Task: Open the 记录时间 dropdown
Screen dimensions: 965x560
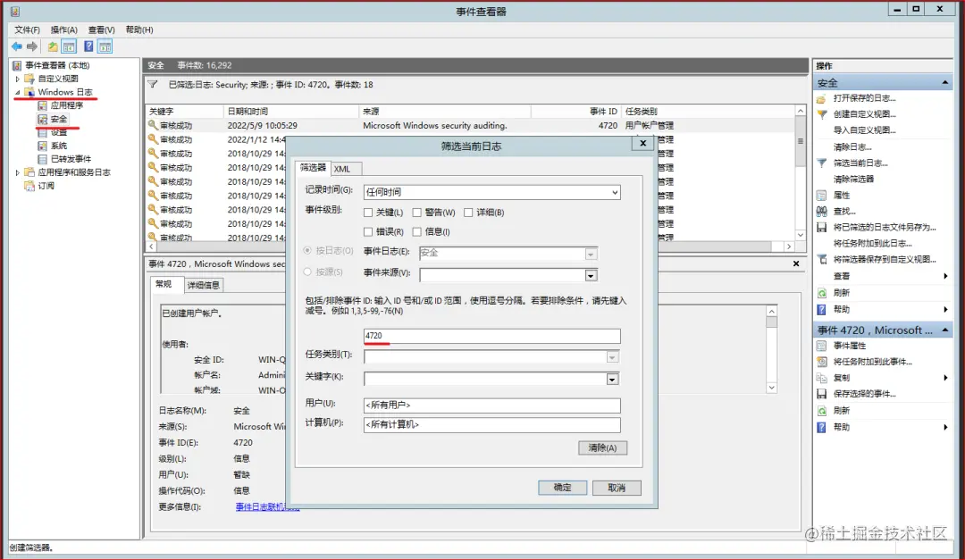Action: coord(615,192)
